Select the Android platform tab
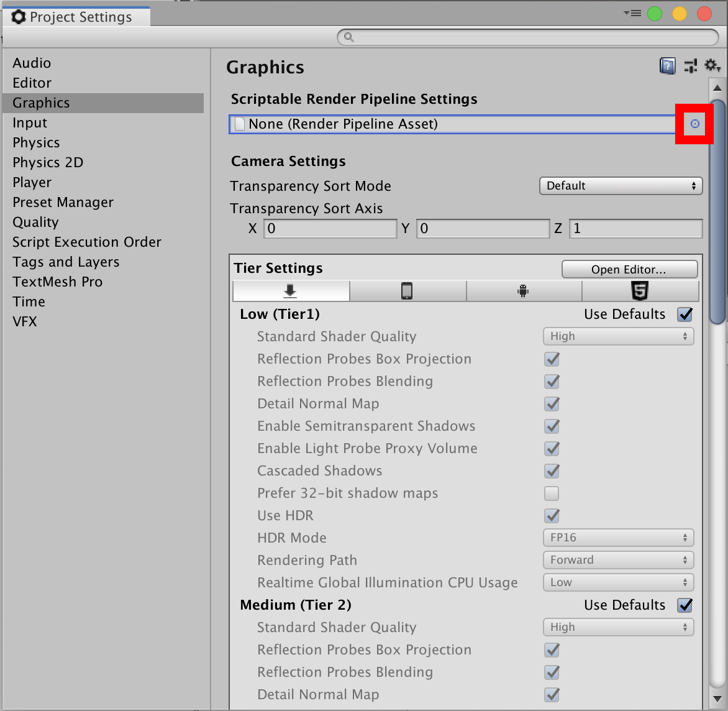 [x=523, y=291]
